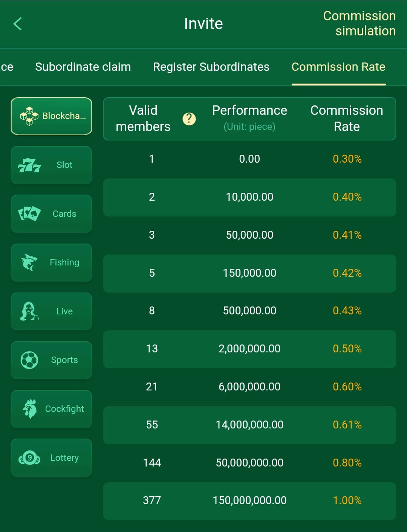
Task: Switch to the Subordinate claim tab
Action: [x=83, y=67]
